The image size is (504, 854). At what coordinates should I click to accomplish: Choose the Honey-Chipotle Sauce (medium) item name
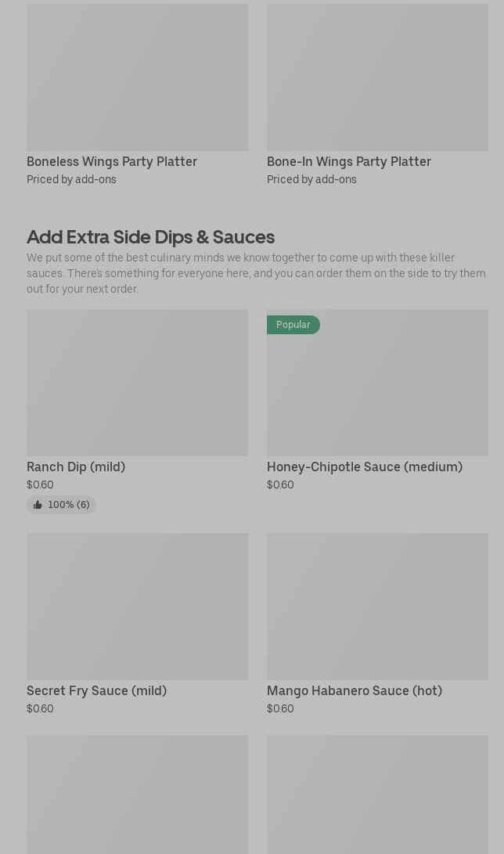click(x=365, y=467)
